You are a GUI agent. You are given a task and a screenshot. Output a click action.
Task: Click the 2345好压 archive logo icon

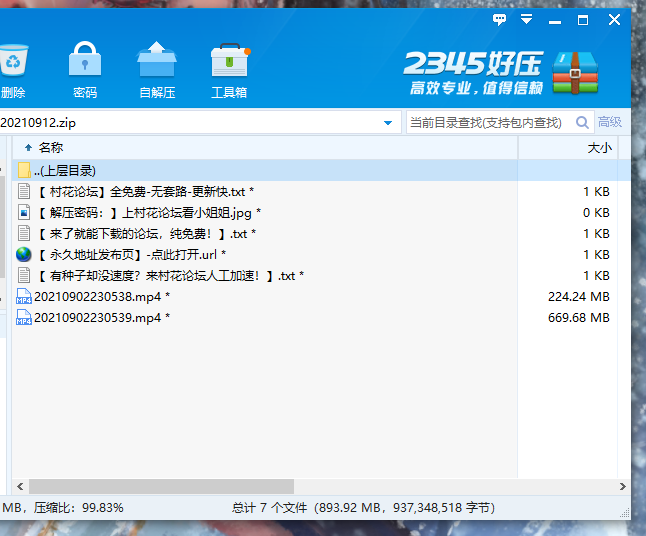point(580,70)
